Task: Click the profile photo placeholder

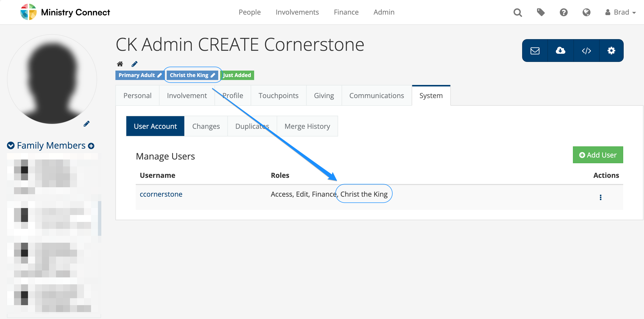Action: click(52, 79)
